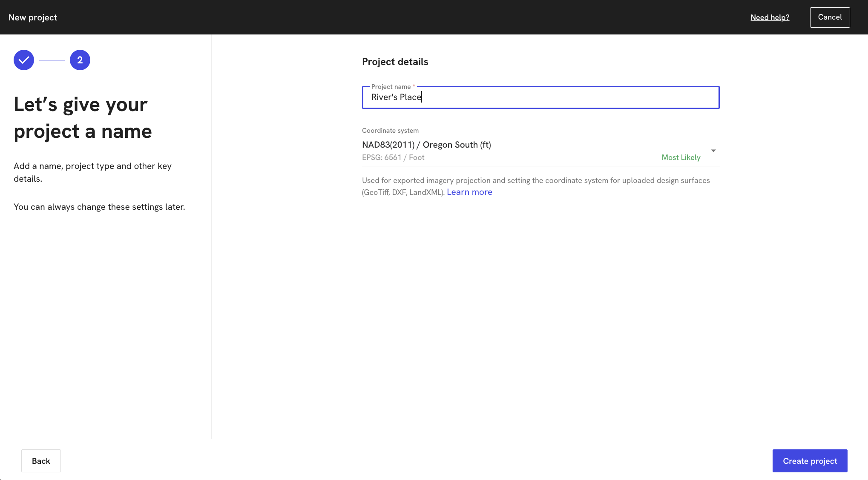Click the Let's give your project heading
Screen dimensions: 868x480
pos(83,117)
